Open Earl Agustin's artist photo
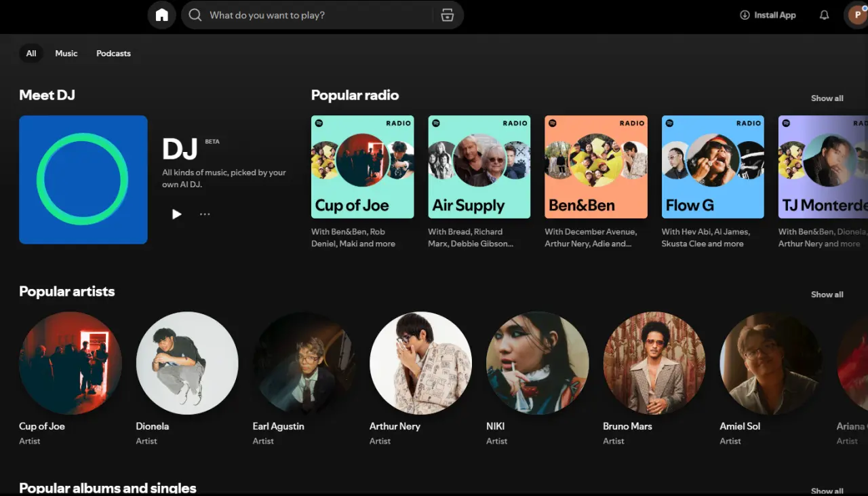 pos(304,363)
